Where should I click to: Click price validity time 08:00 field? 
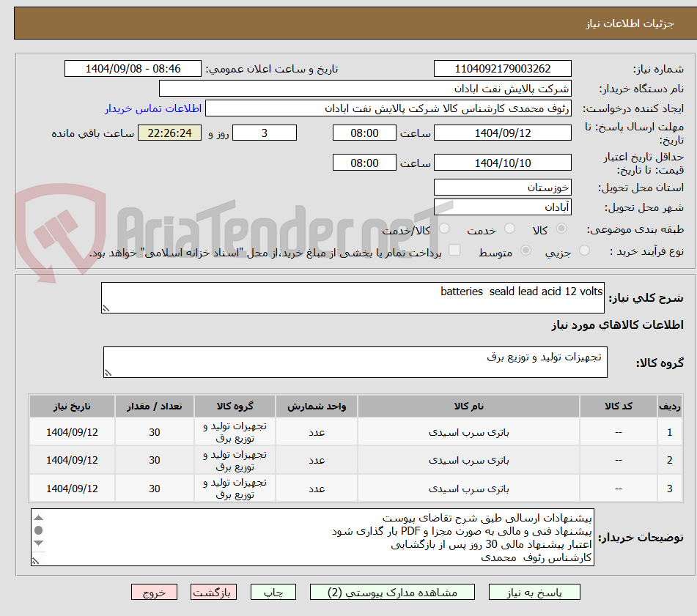pyautogui.click(x=364, y=163)
